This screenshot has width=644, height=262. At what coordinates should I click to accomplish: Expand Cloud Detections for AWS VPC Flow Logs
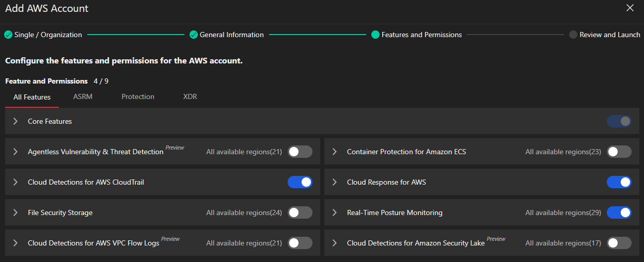[x=15, y=243]
